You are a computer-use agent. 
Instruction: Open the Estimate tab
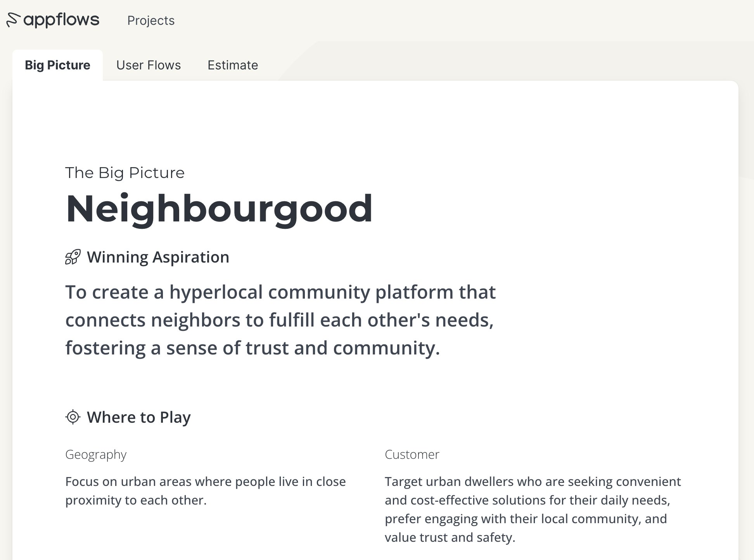coord(233,65)
